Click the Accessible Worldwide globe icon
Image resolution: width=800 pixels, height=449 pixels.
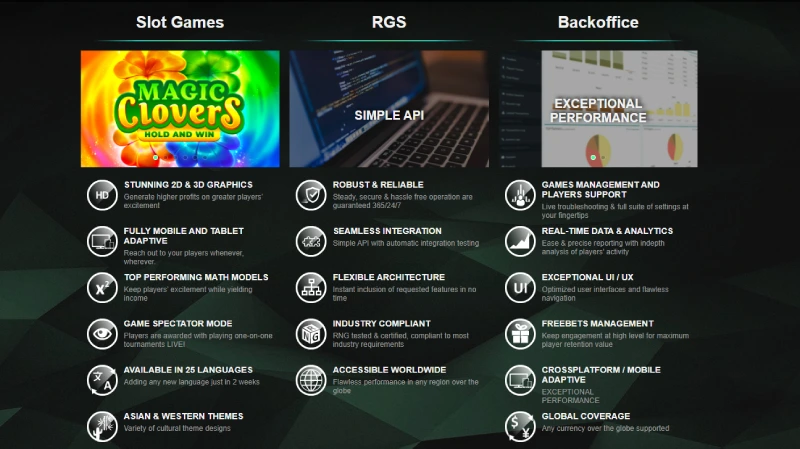311,380
